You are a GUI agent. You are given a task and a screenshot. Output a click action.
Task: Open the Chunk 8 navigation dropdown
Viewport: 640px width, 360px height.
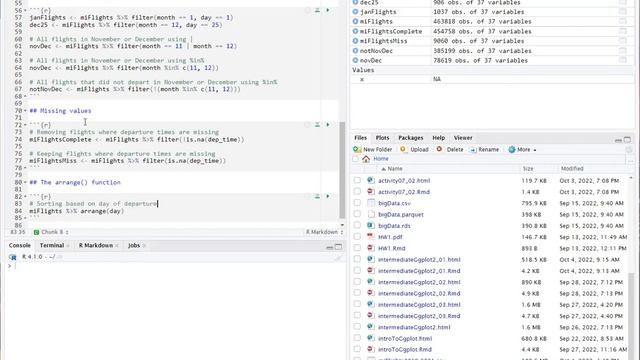point(51,232)
